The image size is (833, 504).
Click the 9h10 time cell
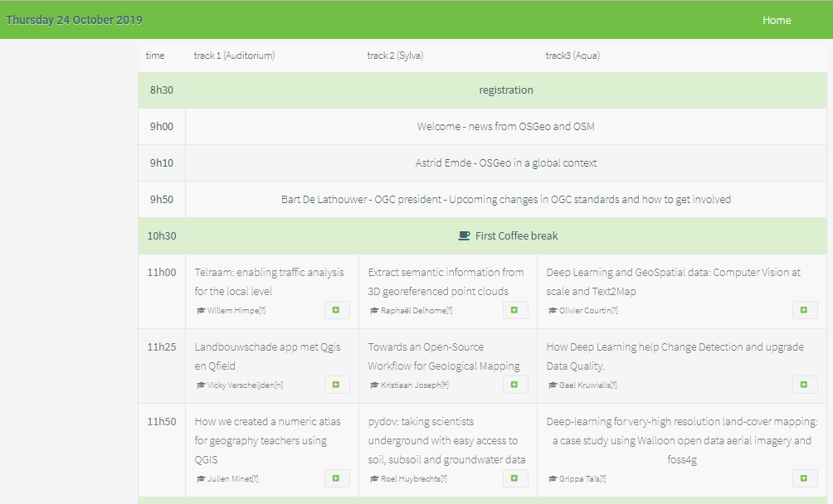pos(162,162)
